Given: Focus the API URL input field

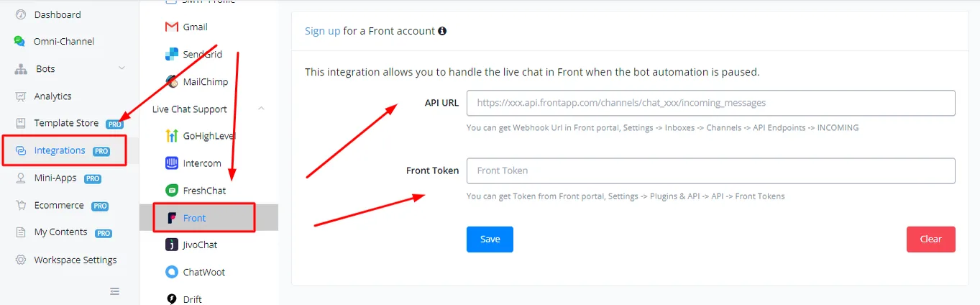Looking at the screenshot, I should (710, 103).
